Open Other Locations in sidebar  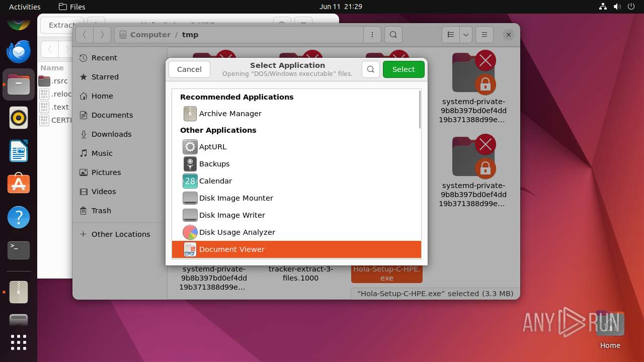click(x=120, y=234)
